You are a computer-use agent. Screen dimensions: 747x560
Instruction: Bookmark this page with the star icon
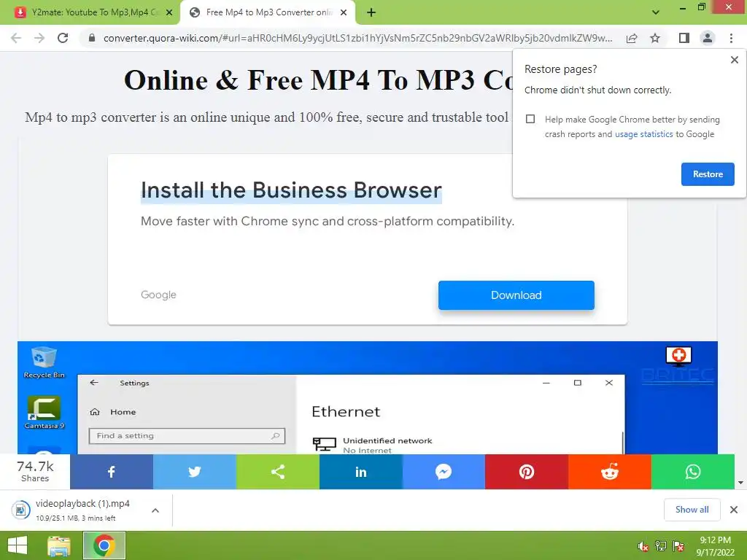(x=655, y=38)
